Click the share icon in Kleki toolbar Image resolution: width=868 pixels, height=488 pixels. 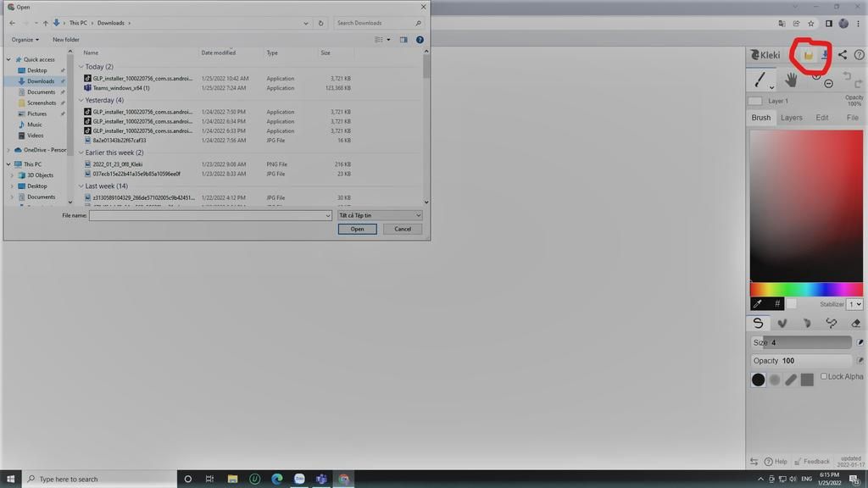[x=842, y=54]
